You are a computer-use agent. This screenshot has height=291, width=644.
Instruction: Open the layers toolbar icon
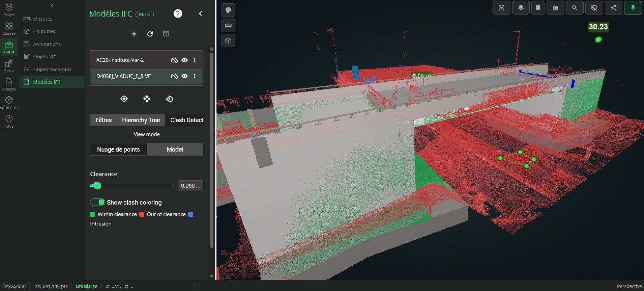pyautogui.click(x=521, y=8)
